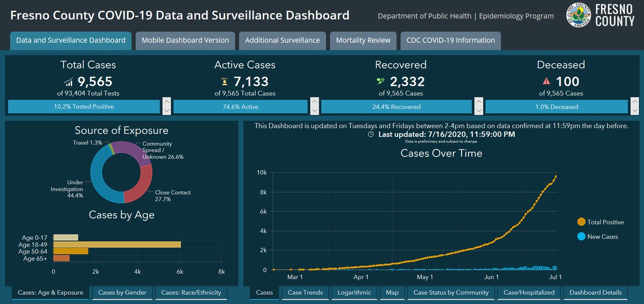Click the 1.0% Deceased bar
The image size is (644, 304).
[x=557, y=106]
